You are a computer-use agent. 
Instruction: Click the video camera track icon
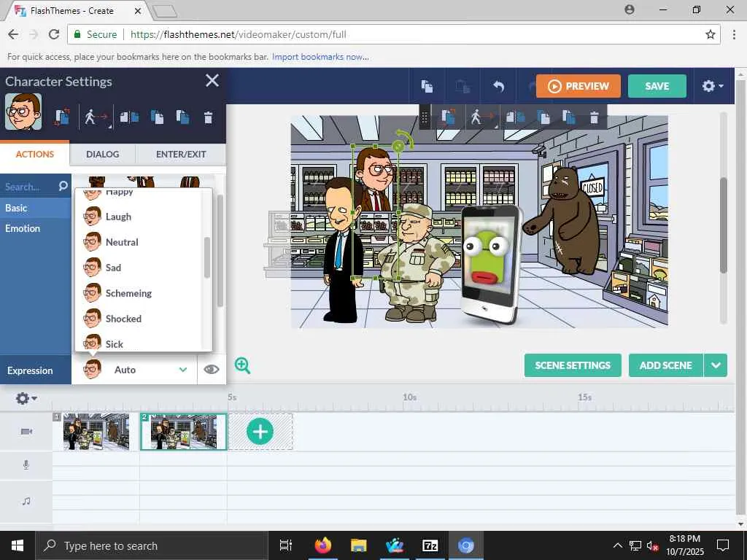click(x=27, y=432)
